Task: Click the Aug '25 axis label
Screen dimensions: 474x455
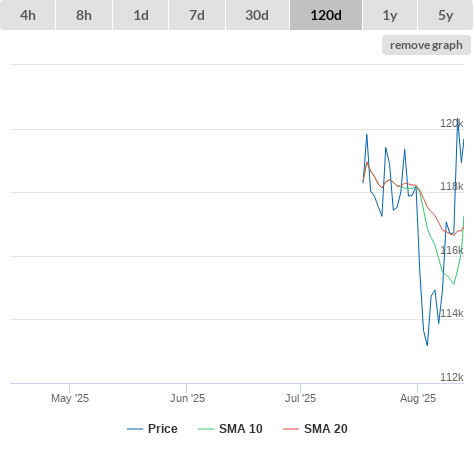Action: point(418,398)
